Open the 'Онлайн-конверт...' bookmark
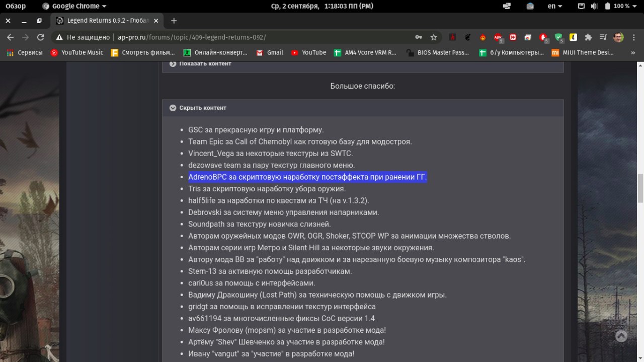 coord(216,52)
